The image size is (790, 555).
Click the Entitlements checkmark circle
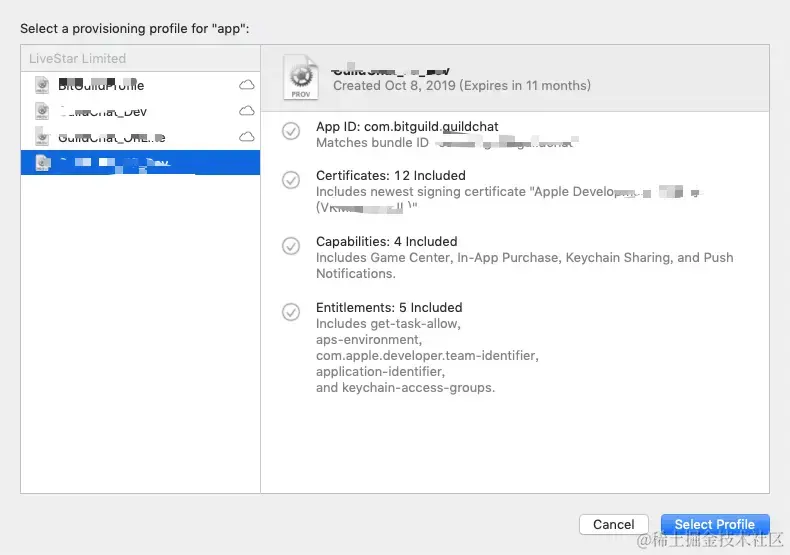pos(291,312)
